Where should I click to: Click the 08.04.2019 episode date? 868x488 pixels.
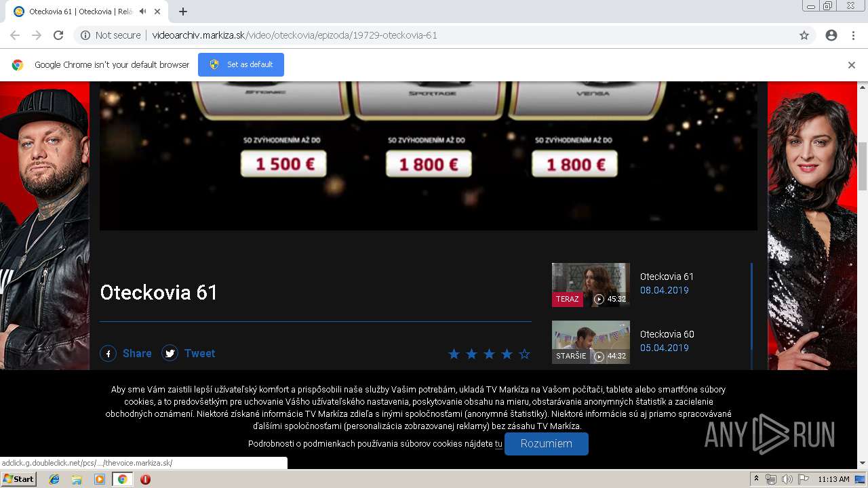[x=664, y=290]
